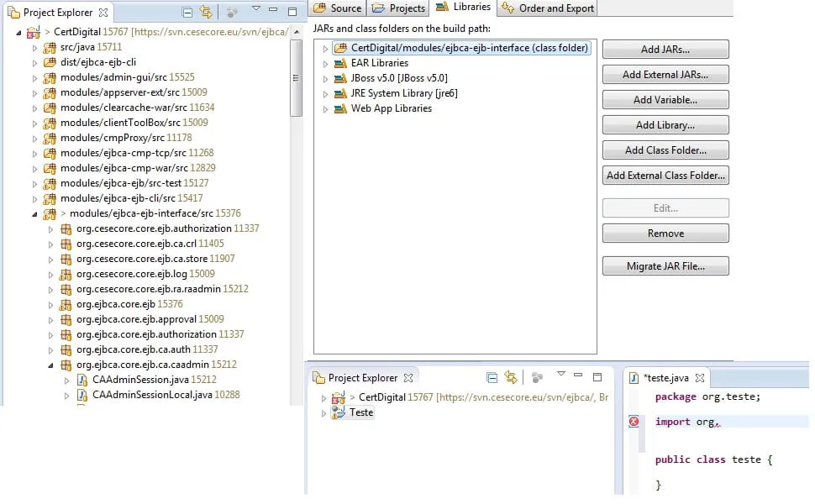
Task: Open View Menu triangle in top Project Explorer
Action: (x=255, y=8)
